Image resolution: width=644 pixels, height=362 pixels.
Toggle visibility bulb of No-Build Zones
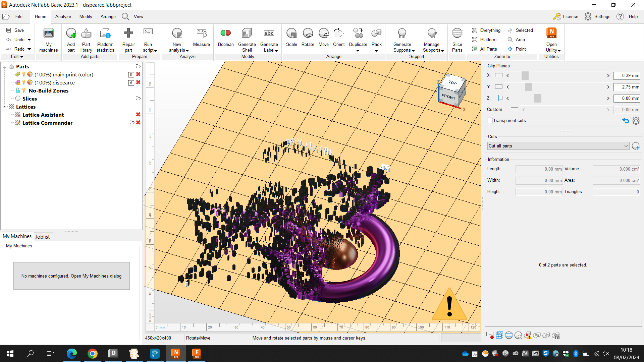point(24,90)
